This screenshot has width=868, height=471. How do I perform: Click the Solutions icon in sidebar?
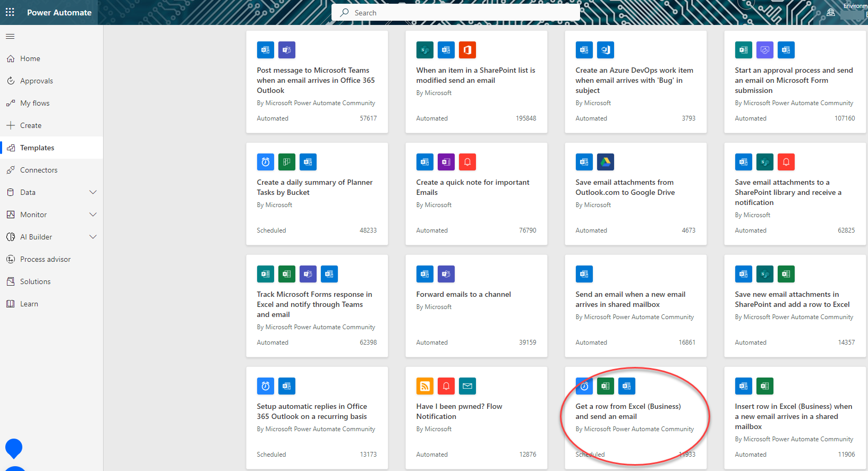11,282
